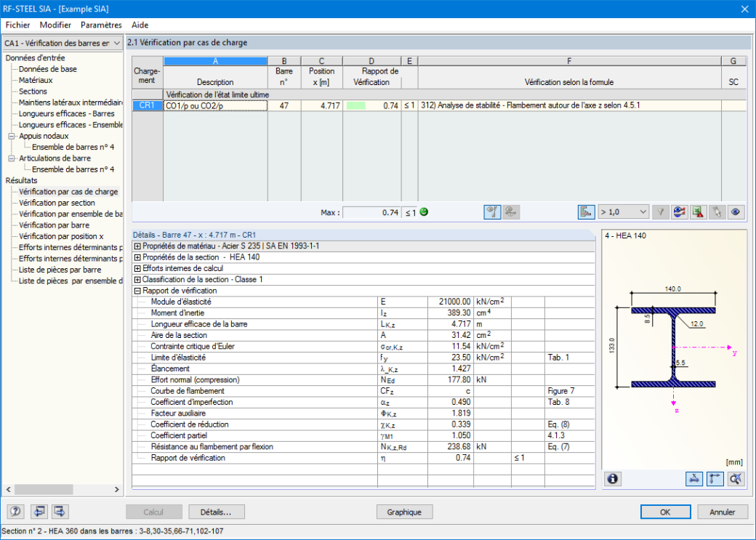Click the Excel export icon
756x540 pixels.
point(698,212)
